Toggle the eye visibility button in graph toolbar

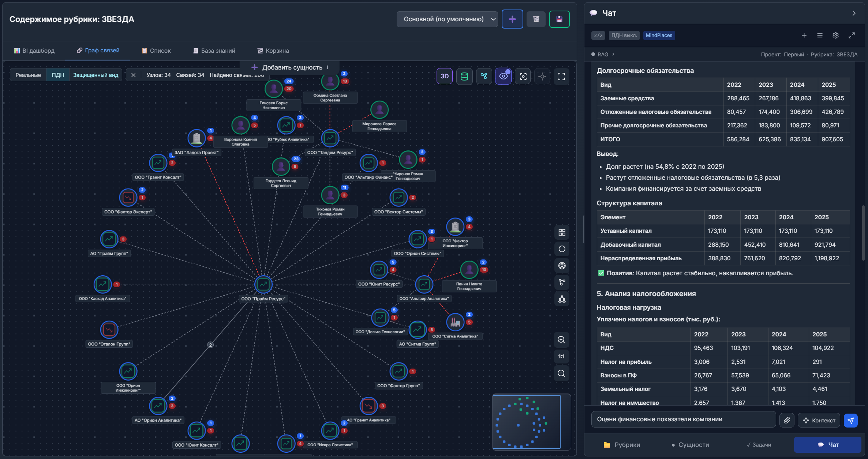503,76
